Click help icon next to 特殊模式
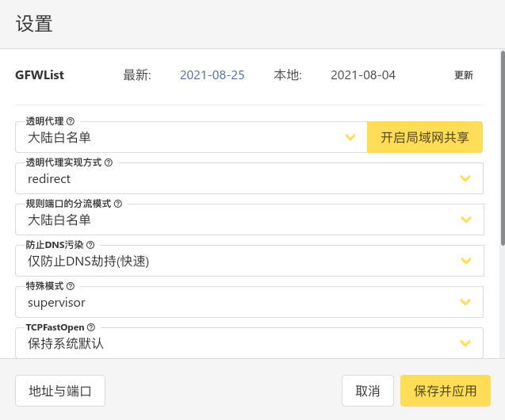This screenshot has height=420, width=505. pyautogui.click(x=71, y=286)
